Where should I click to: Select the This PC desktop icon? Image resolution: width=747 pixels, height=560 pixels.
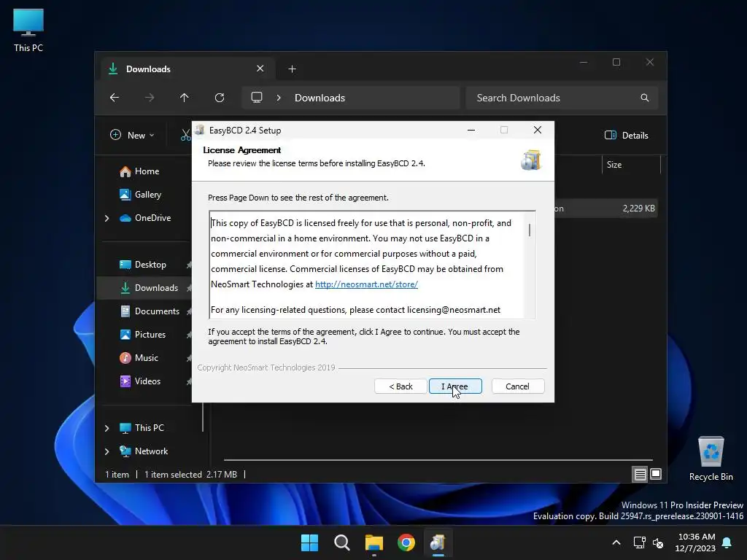(x=28, y=31)
